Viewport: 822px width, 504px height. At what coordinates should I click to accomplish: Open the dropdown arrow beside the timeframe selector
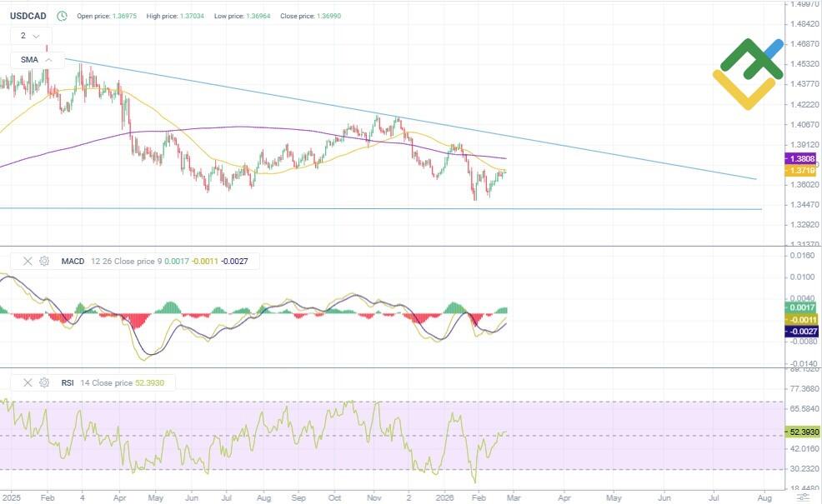pyautogui.click(x=34, y=36)
